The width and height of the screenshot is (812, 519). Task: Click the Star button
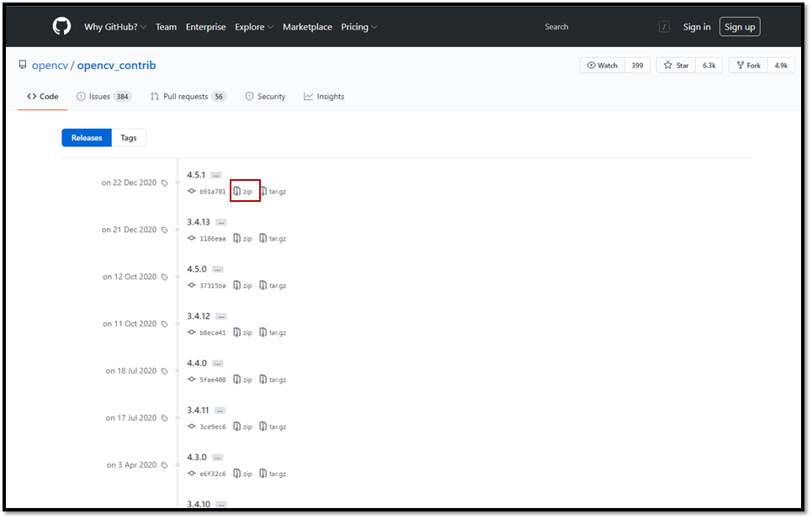677,66
